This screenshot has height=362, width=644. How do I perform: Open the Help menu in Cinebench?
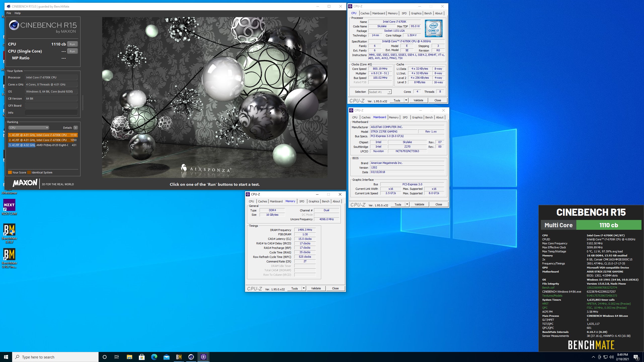pyautogui.click(x=18, y=13)
